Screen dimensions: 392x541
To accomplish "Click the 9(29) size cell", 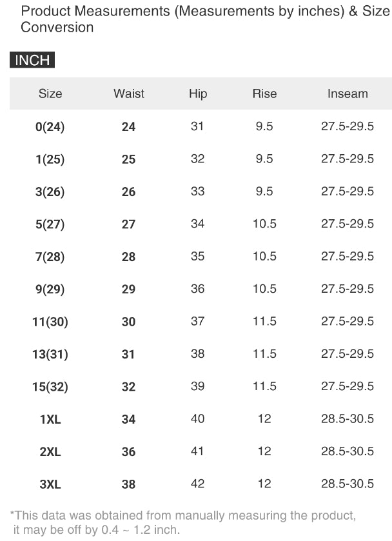I will click(50, 290).
